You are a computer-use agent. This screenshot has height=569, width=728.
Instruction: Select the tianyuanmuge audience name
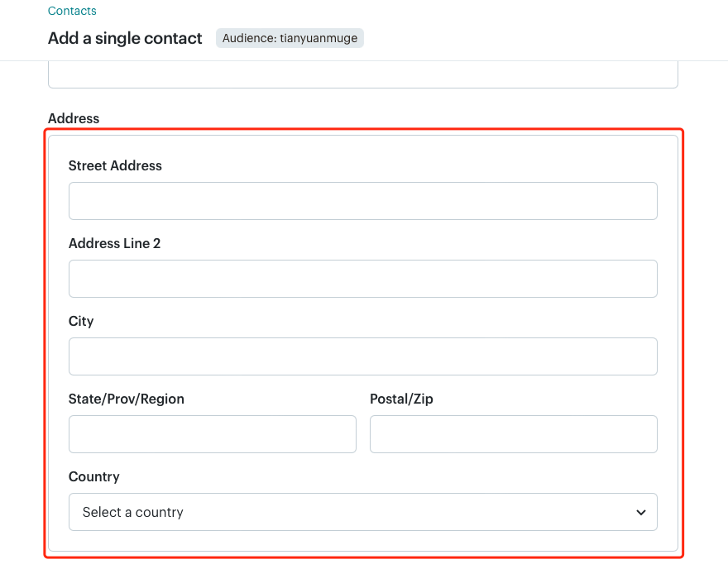click(x=318, y=38)
